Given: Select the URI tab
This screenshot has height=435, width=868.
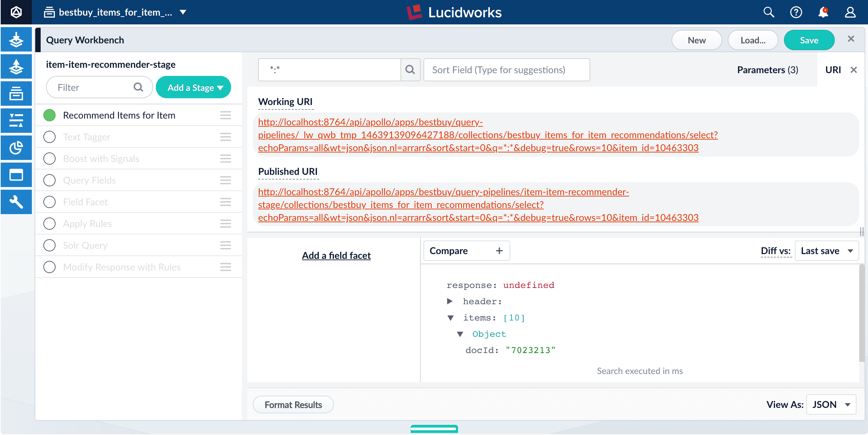Looking at the screenshot, I should pos(833,70).
